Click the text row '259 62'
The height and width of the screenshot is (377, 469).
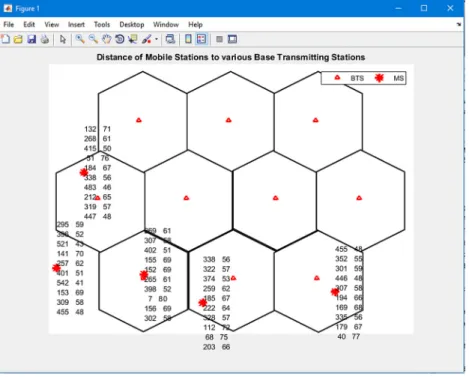(217, 289)
